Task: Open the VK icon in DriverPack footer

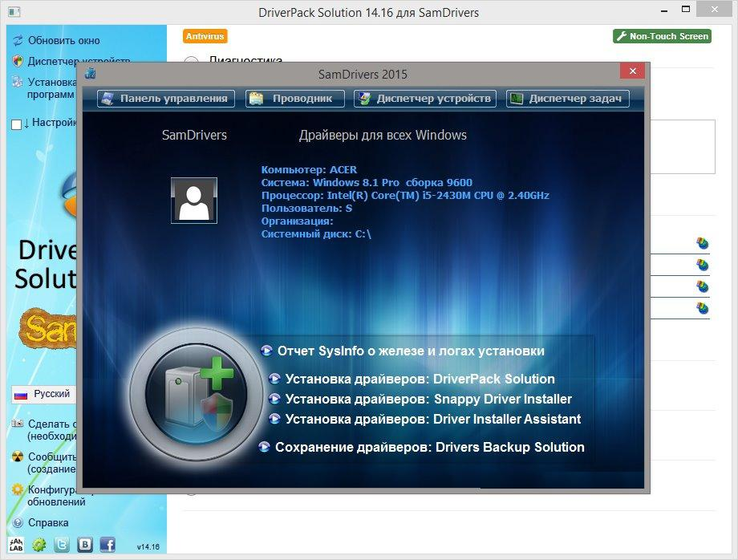Action: click(85, 545)
